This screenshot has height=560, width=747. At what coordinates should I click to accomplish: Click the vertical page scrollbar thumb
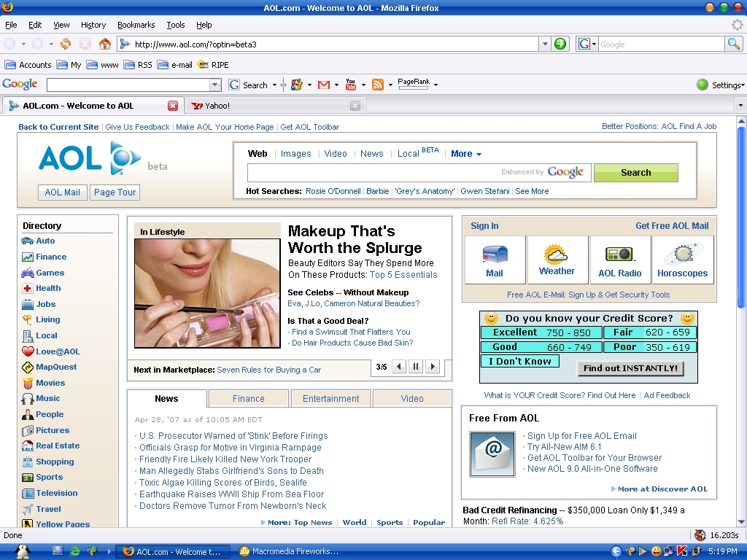[x=741, y=217]
